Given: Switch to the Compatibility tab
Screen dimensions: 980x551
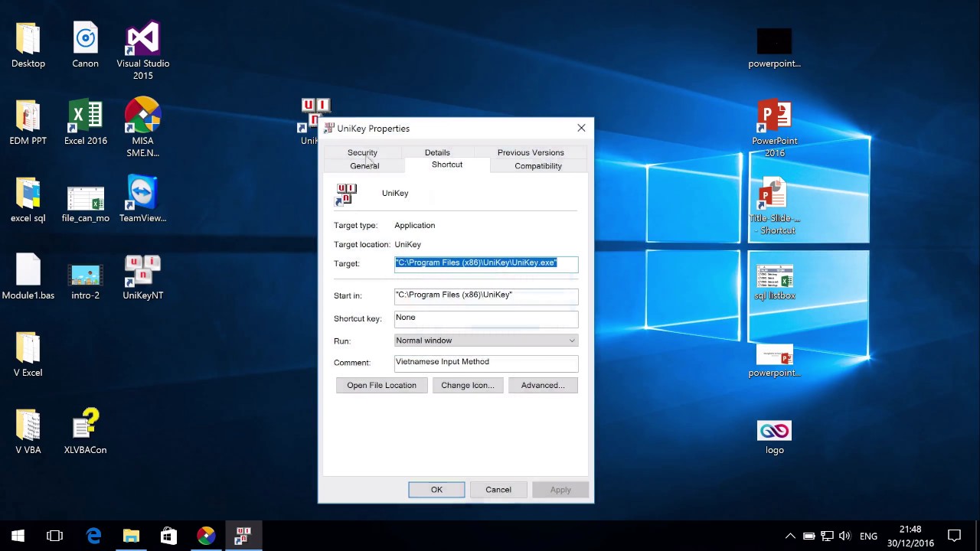Looking at the screenshot, I should [538, 166].
